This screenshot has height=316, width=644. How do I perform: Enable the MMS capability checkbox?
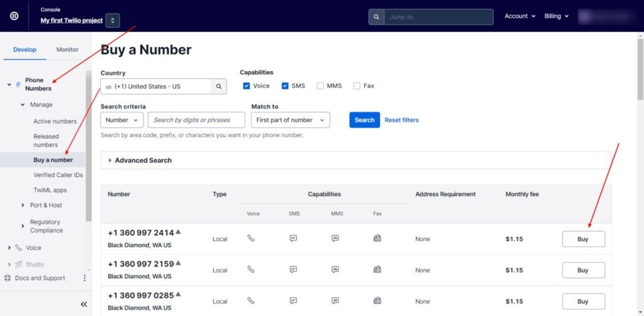pos(321,86)
